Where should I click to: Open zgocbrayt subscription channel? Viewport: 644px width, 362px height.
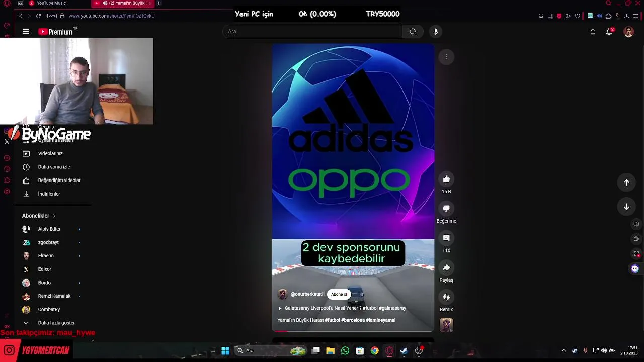pyautogui.click(x=49, y=242)
